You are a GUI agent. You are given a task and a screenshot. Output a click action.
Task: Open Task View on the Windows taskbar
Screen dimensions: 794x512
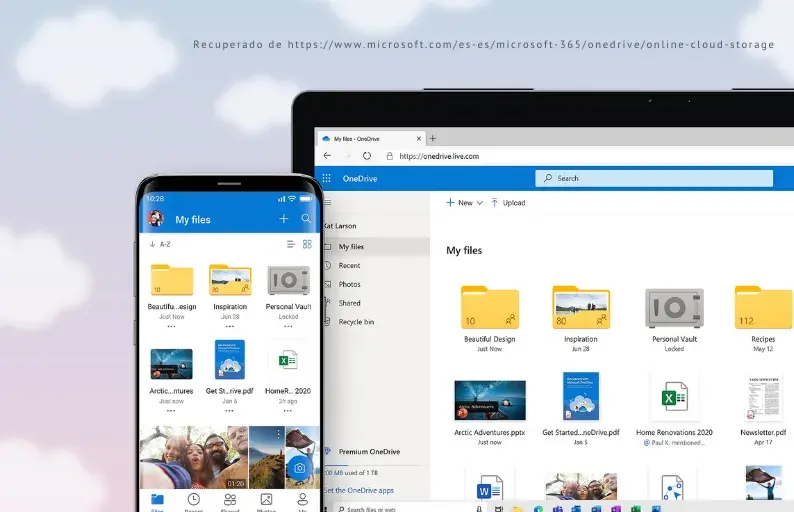499,508
